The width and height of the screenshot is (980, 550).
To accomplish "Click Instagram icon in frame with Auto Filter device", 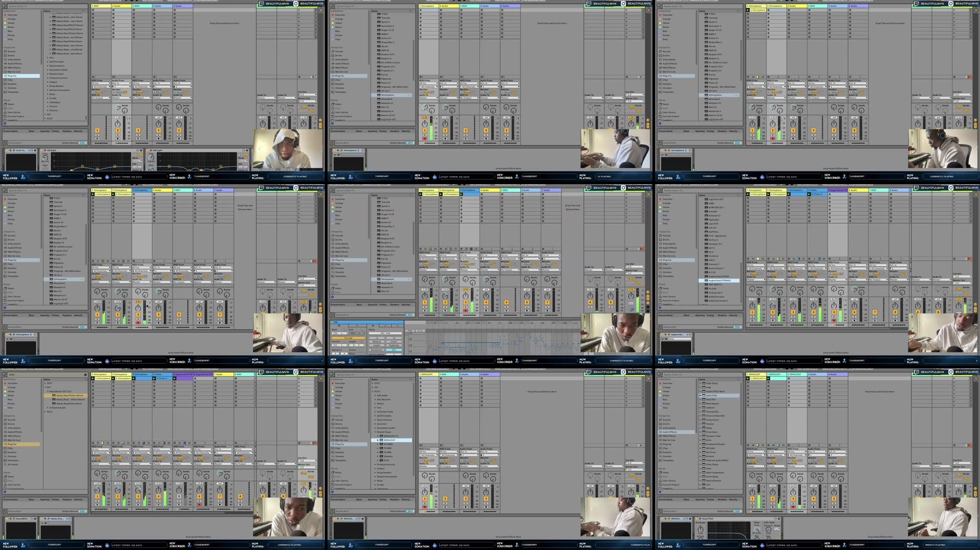I will click(x=951, y=372).
